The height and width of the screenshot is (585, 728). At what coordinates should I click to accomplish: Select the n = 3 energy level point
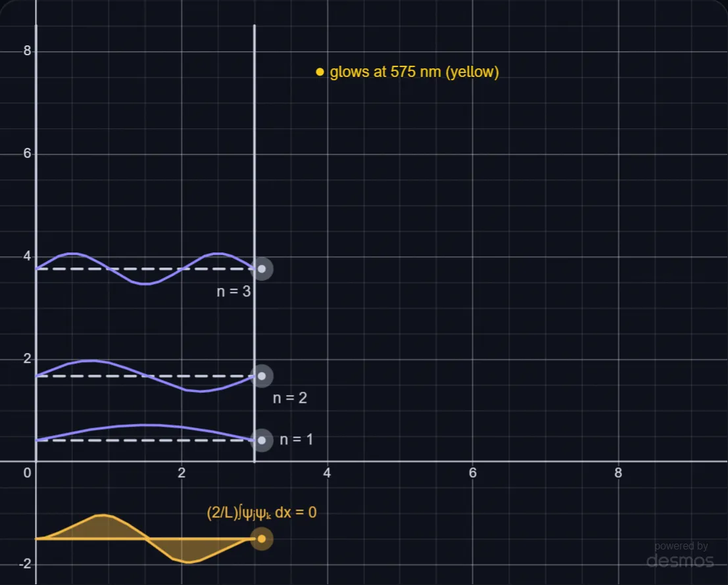(262, 269)
